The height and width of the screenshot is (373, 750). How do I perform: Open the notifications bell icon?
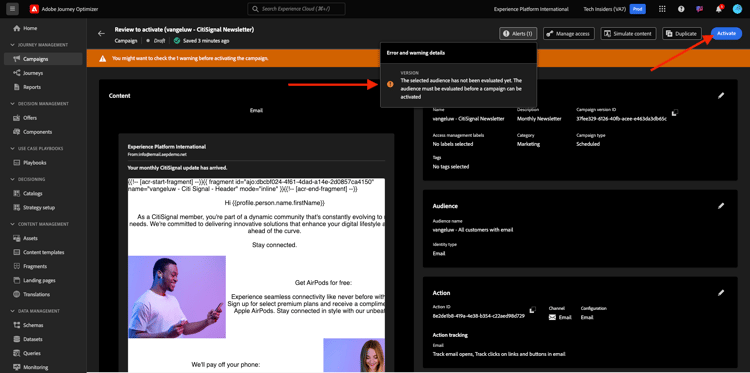pos(718,9)
